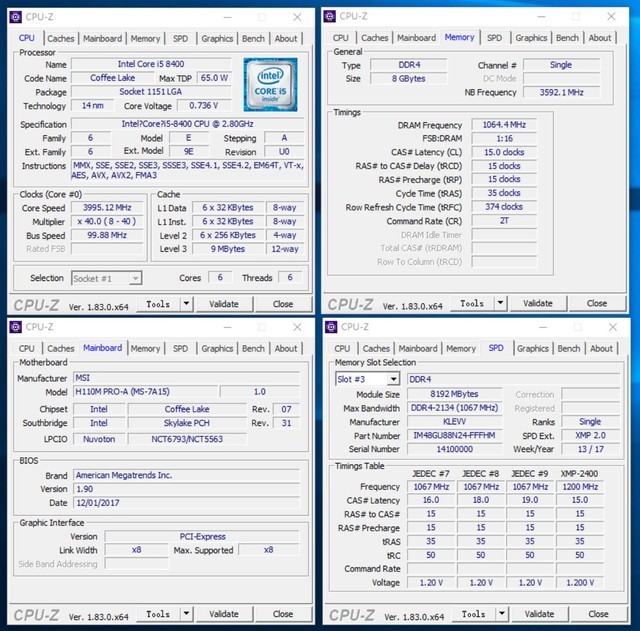Click the Intel Core i5 logo badge
The image size is (640, 631).
pyautogui.click(x=270, y=84)
